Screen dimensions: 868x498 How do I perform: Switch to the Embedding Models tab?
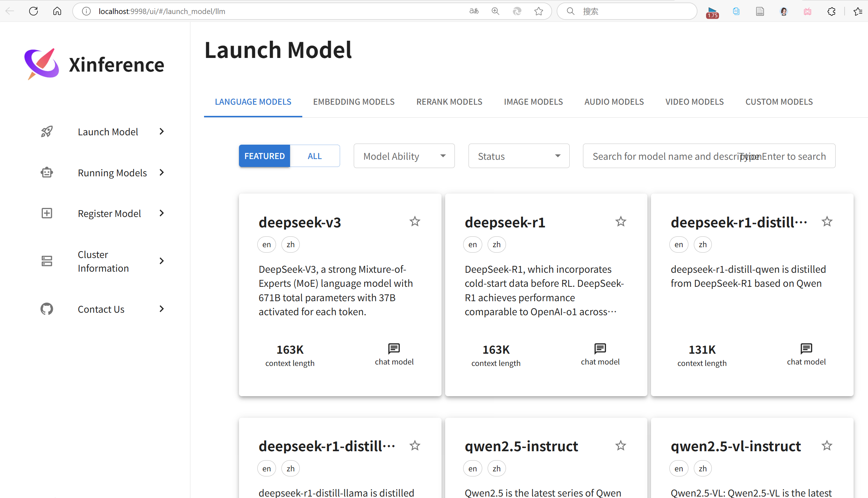[353, 102]
